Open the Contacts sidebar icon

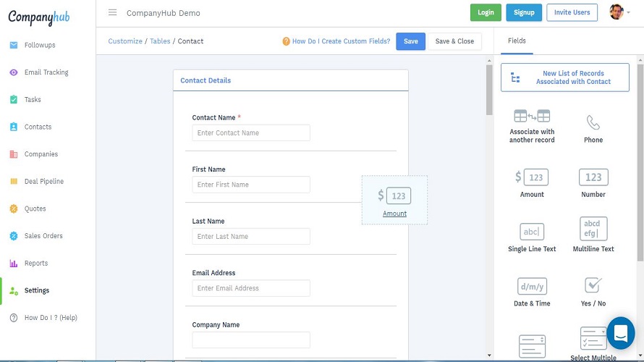[x=14, y=127]
